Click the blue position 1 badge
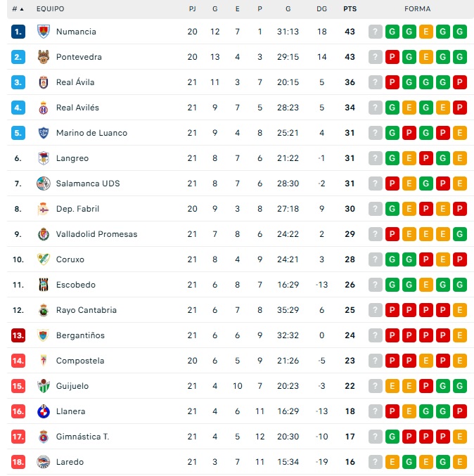 (x=18, y=32)
